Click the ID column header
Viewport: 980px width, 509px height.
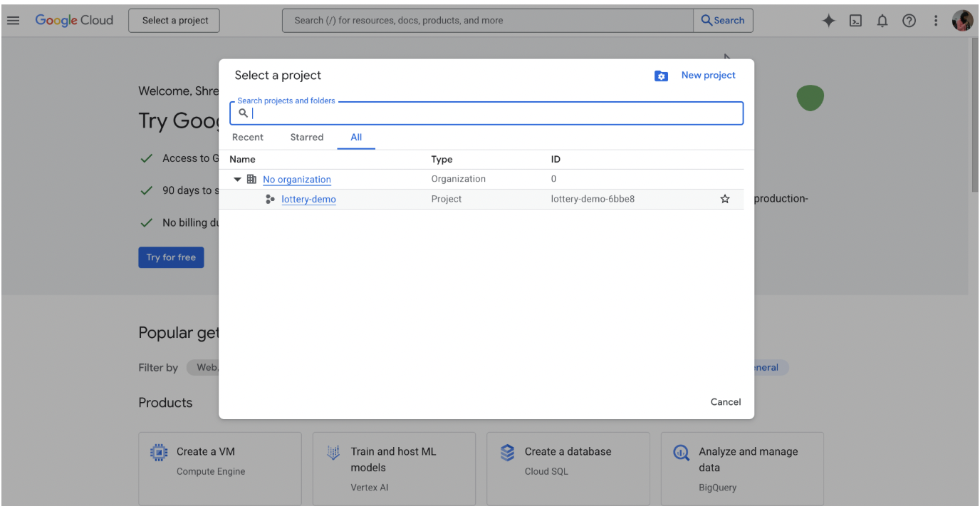coord(556,160)
